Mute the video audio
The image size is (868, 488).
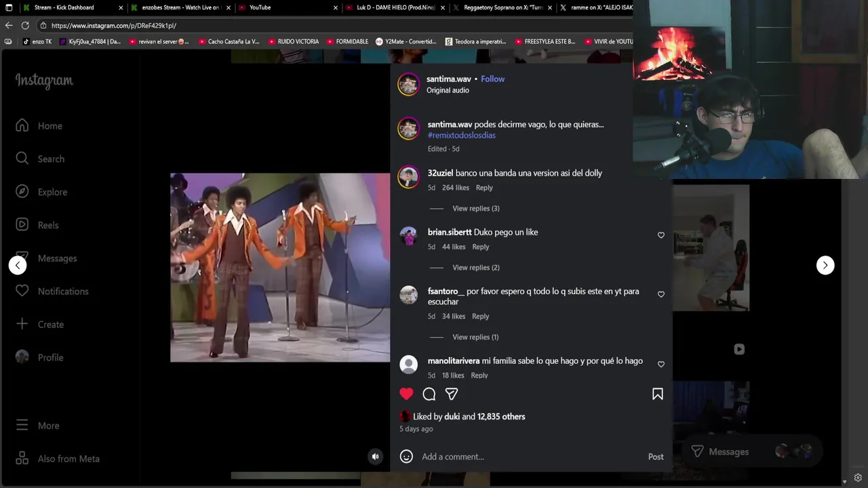(375, 457)
